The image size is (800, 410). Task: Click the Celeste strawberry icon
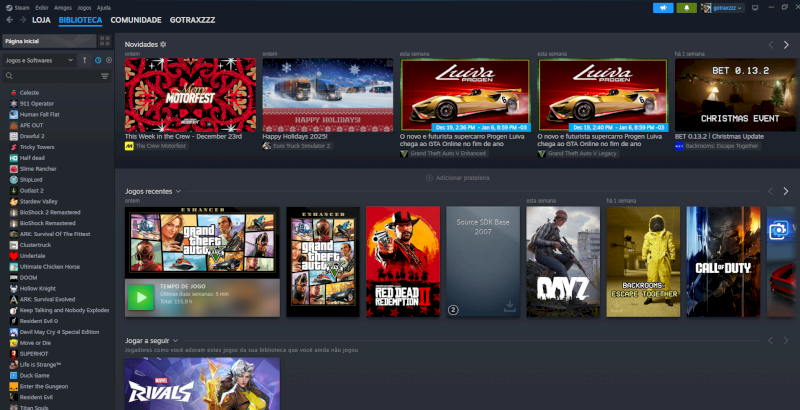click(13, 93)
